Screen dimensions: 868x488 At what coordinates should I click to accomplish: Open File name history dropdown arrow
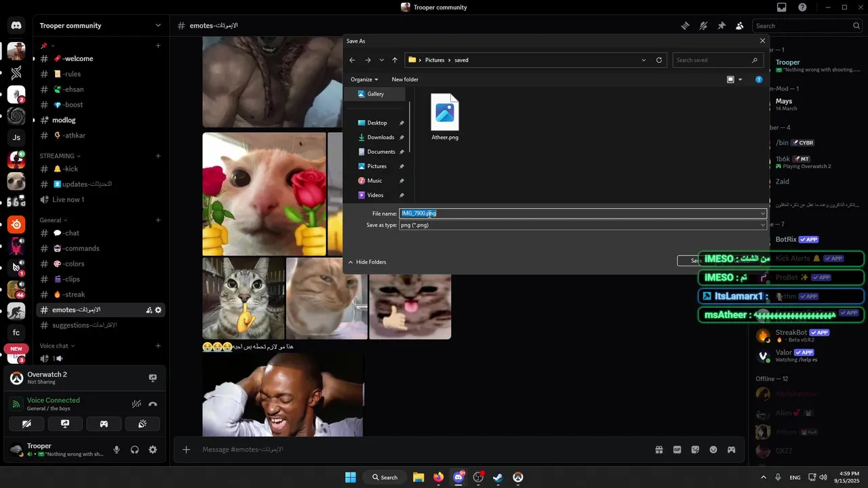tap(763, 213)
